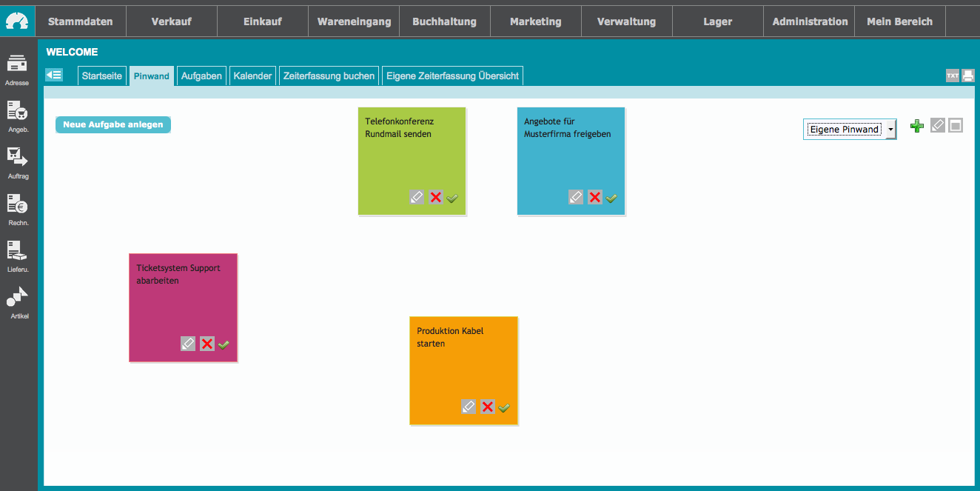Viewport: 980px width, 491px height.
Task: Switch to the Kalender tab
Action: (252, 76)
